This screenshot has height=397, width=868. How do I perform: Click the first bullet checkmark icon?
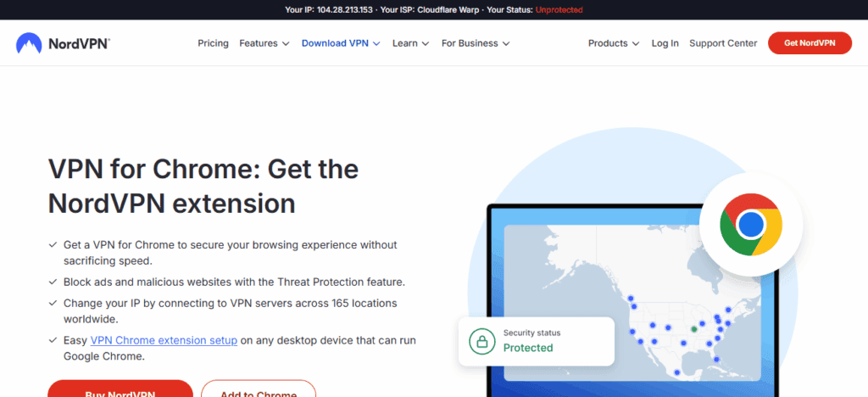pyautogui.click(x=53, y=245)
